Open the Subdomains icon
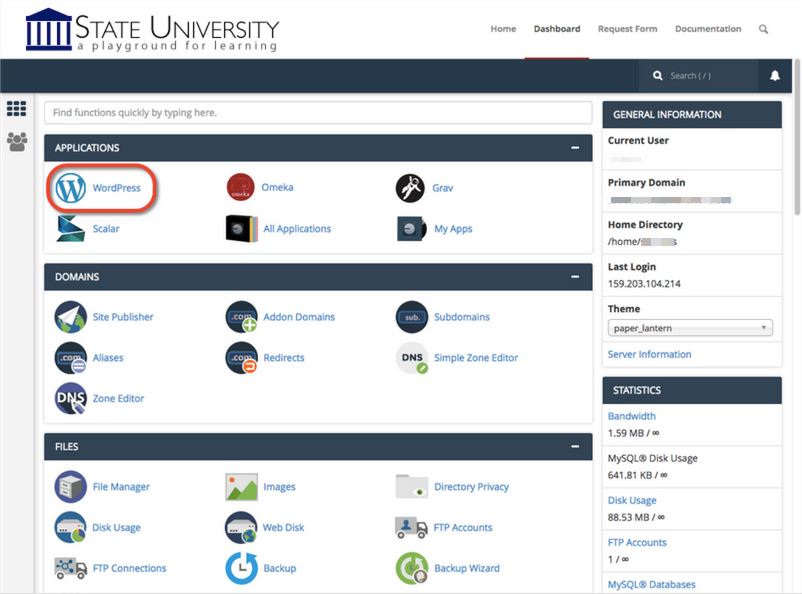Viewport: 802px width, 594px height. pos(412,317)
